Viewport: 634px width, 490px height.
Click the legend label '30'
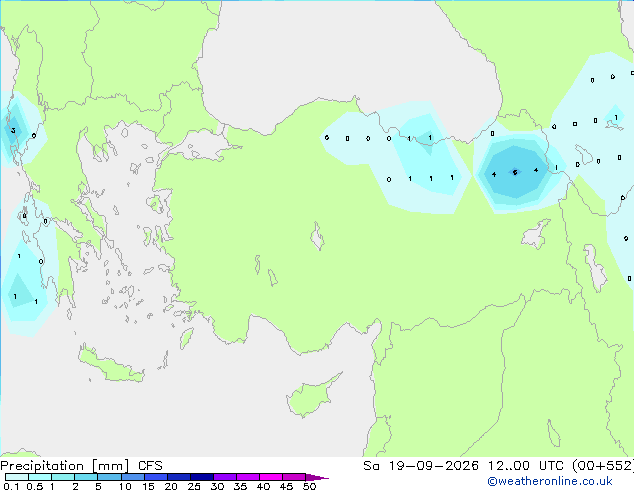(217, 486)
